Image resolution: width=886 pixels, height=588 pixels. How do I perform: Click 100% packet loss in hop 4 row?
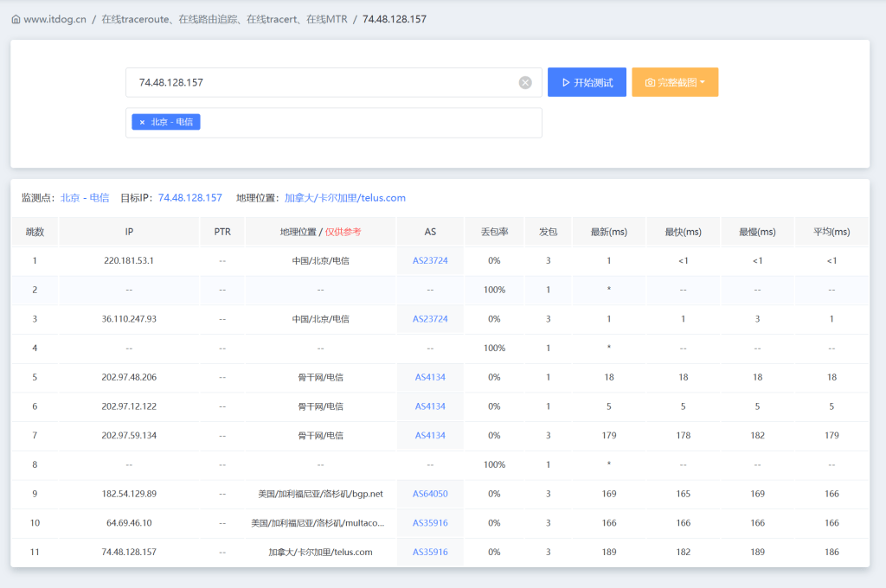(494, 348)
